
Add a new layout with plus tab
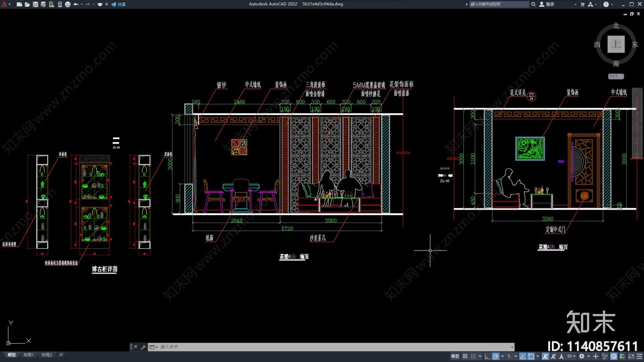tap(61, 355)
